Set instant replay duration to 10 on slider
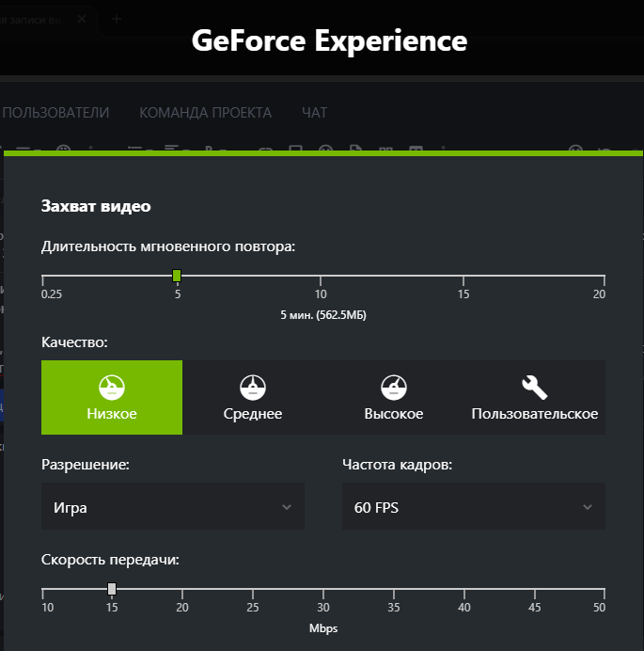The width and height of the screenshot is (644, 651). pyautogui.click(x=321, y=276)
